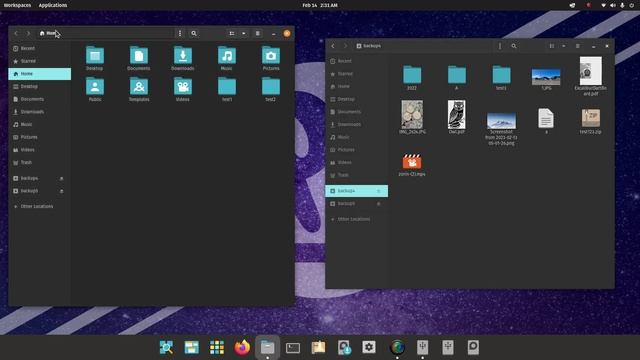Open view options dropdown in Home window
Viewport: 640px width, 360px height.
coord(244,33)
